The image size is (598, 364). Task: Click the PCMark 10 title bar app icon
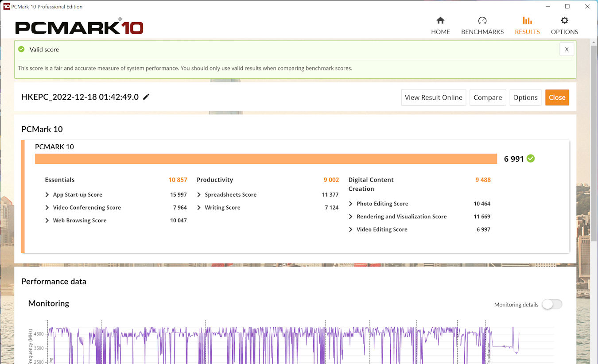(x=6, y=7)
